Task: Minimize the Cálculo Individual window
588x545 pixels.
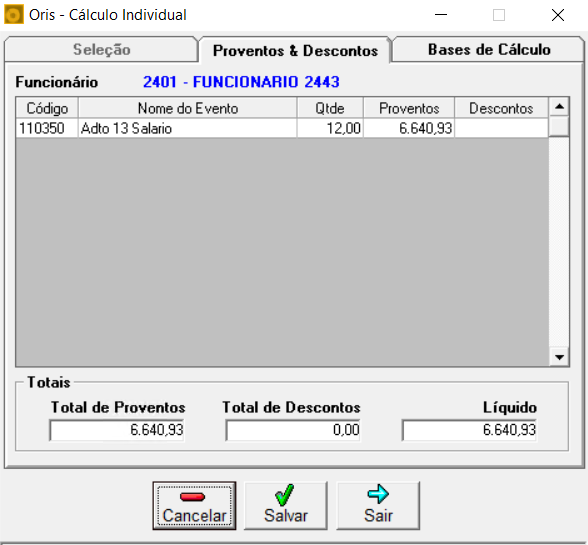Action: 441,15
